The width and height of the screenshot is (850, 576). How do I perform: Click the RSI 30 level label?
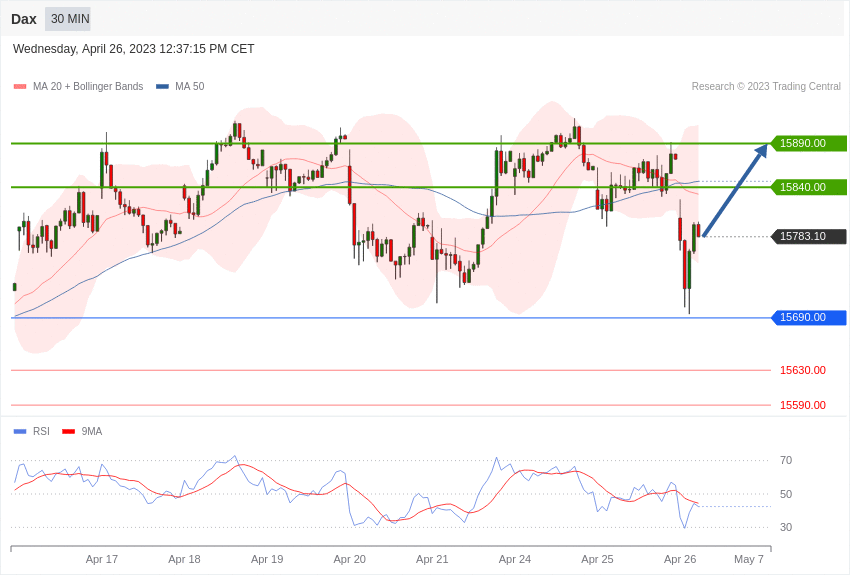tap(786, 527)
